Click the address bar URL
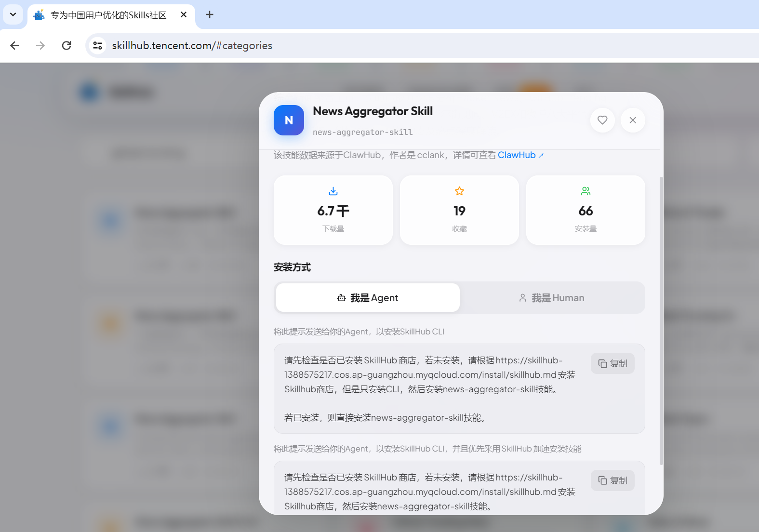The image size is (759, 532). [x=192, y=45]
